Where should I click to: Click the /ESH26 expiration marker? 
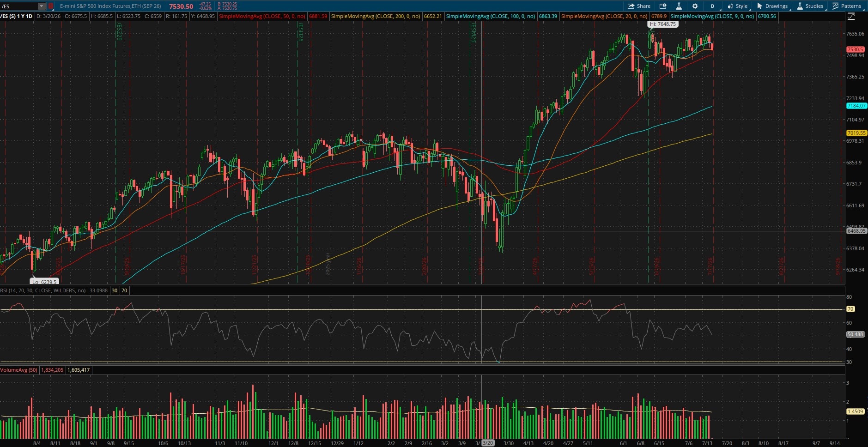(x=300, y=31)
